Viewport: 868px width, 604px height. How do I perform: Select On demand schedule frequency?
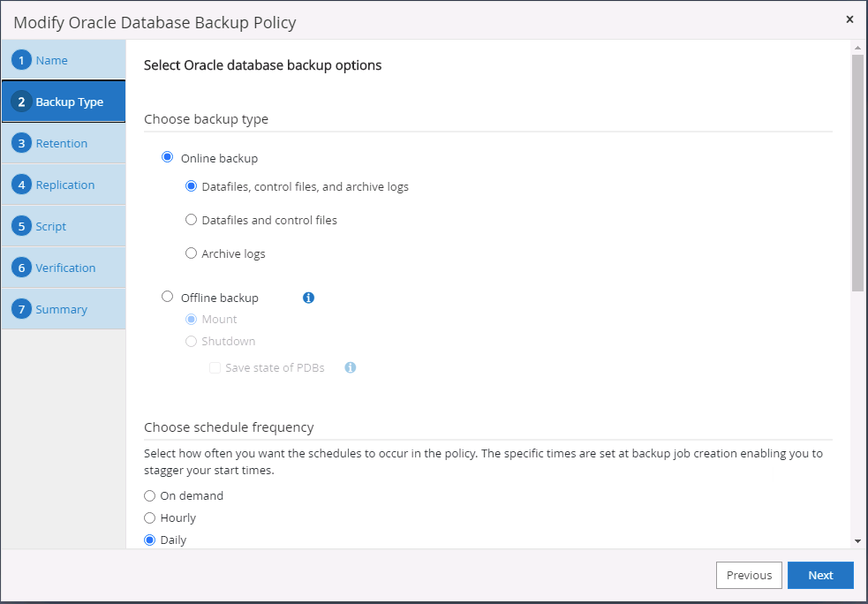pyautogui.click(x=150, y=495)
